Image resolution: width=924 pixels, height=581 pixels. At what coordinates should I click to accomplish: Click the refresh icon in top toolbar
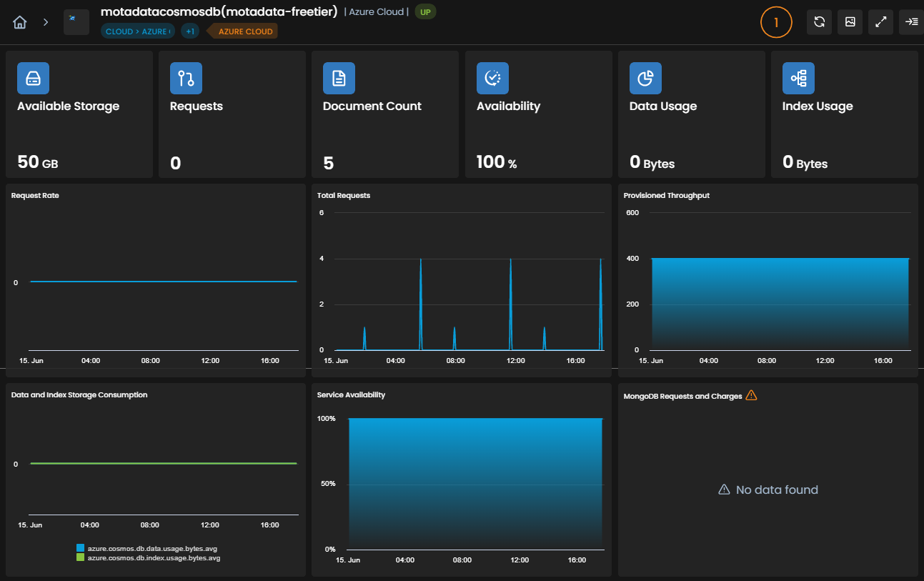click(x=819, y=22)
